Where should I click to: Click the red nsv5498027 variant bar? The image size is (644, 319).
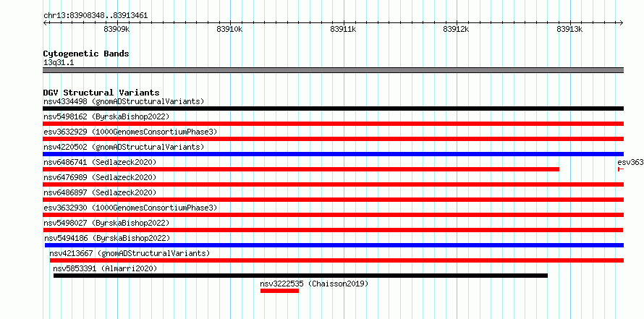pyautogui.click(x=333, y=230)
